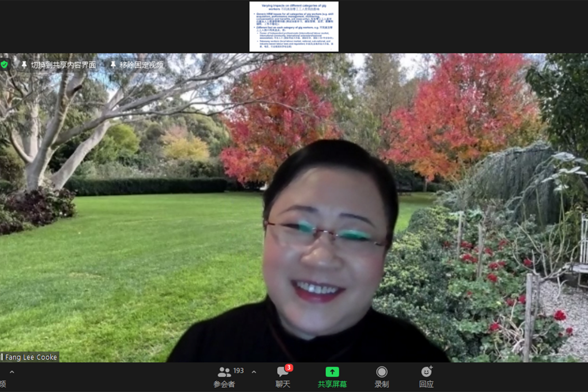Click the pin icon beside 切换到共享内容界面
This screenshot has height=392, width=588.
pyautogui.click(x=24, y=65)
